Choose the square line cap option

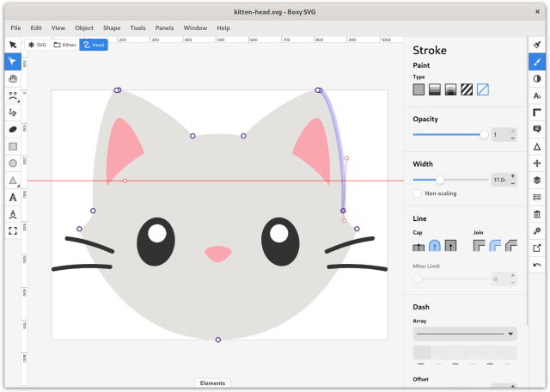point(451,246)
